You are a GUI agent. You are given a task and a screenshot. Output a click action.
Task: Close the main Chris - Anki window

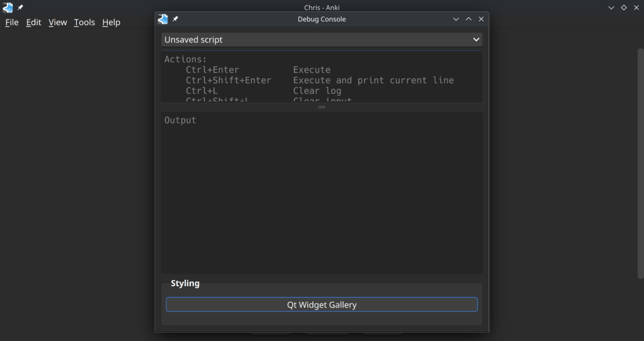636,8
